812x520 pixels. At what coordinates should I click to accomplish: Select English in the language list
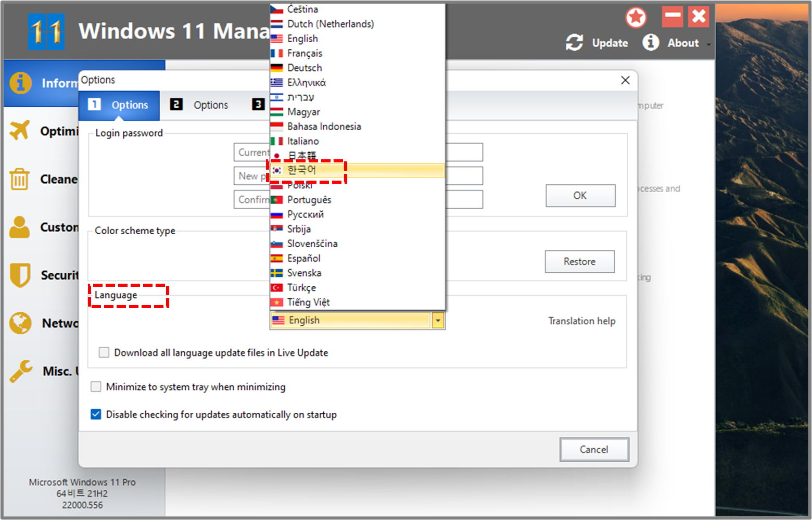click(x=357, y=39)
